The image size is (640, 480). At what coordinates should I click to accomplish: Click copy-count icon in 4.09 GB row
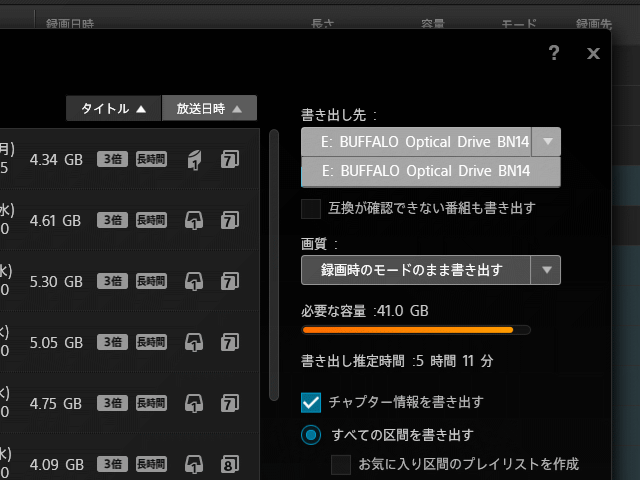(x=194, y=464)
